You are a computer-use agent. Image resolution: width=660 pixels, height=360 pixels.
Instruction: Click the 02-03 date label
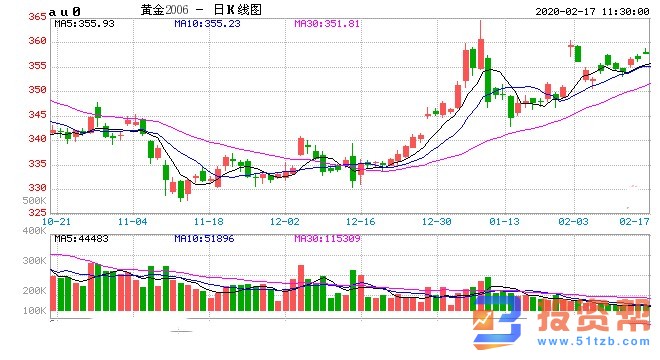pyautogui.click(x=573, y=221)
